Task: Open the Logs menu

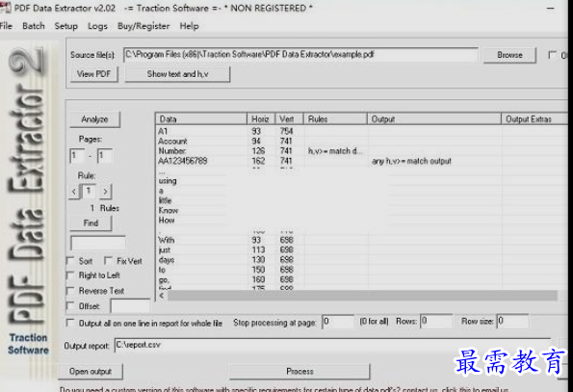Action: coord(97,26)
